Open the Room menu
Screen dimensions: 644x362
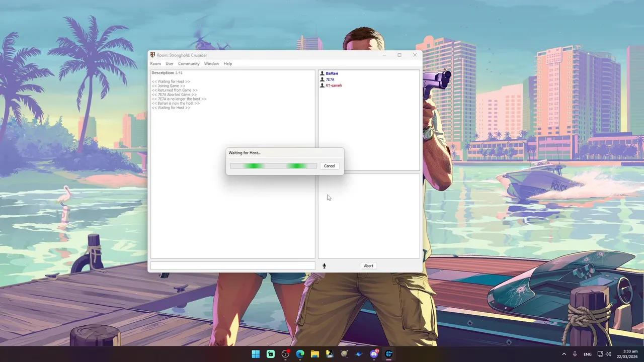(x=155, y=64)
